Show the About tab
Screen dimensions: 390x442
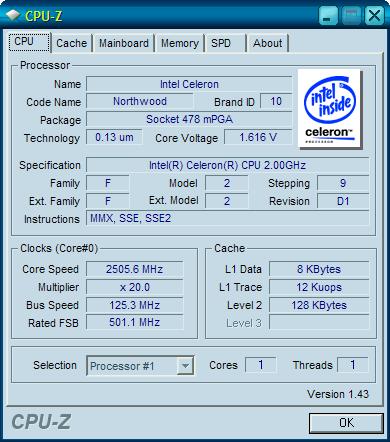(x=267, y=43)
